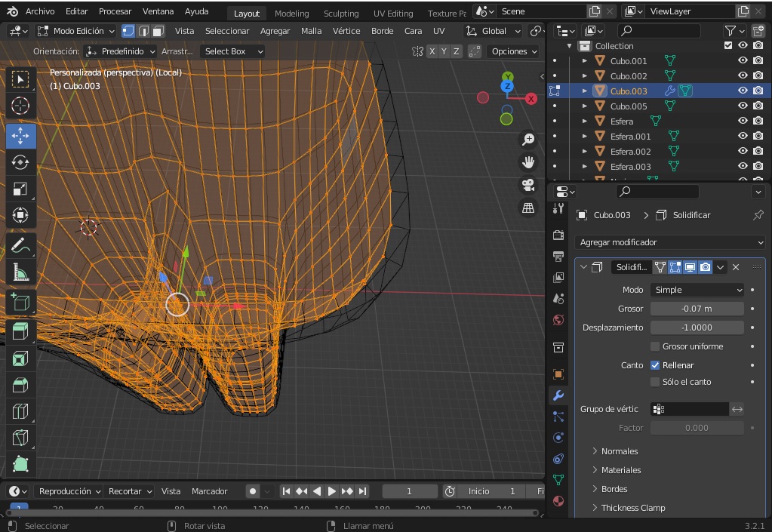
Task: Adjust the Grosor value field
Action: (x=697, y=309)
